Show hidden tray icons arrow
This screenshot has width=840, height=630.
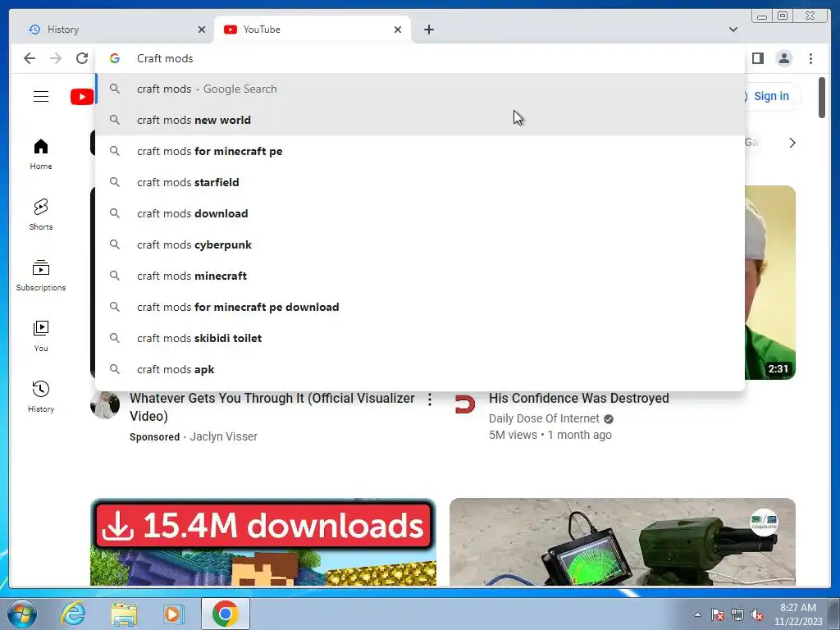tap(697, 615)
